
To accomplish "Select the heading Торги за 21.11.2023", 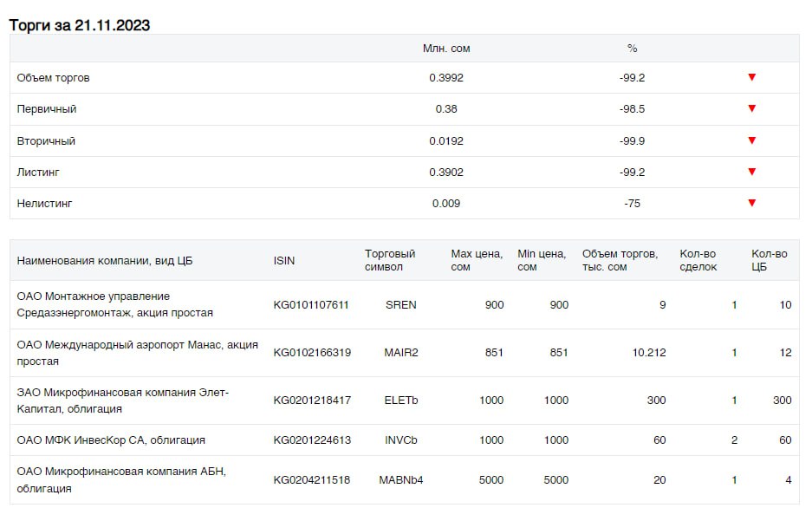I will [79, 25].
